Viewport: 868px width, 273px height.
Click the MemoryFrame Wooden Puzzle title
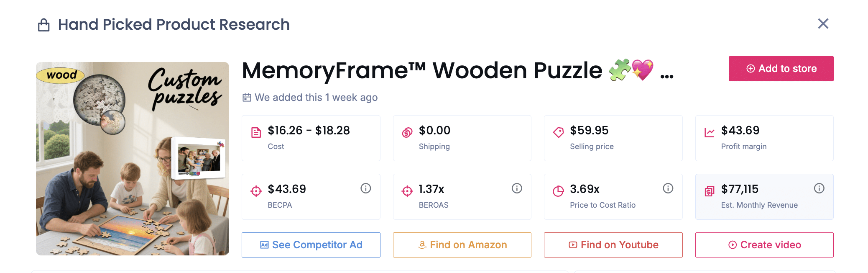422,70
